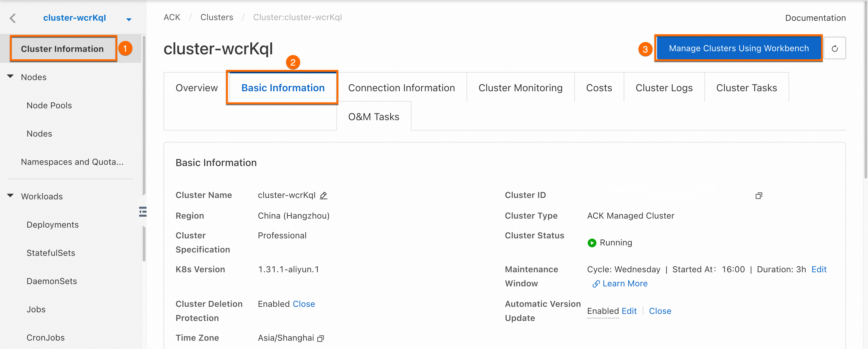Open CronJobs under Workloads
This screenshot has width=868, height=349.
tap(46, 338)
